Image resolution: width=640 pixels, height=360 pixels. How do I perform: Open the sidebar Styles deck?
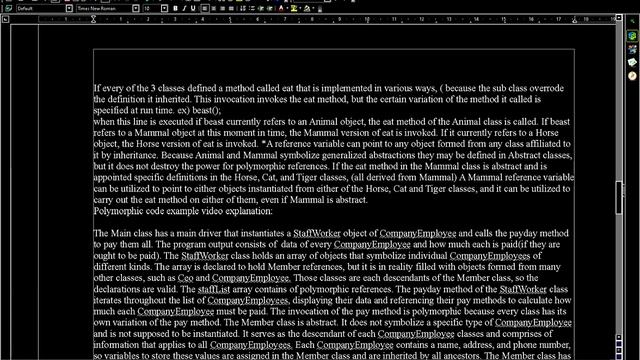point(632,49)
